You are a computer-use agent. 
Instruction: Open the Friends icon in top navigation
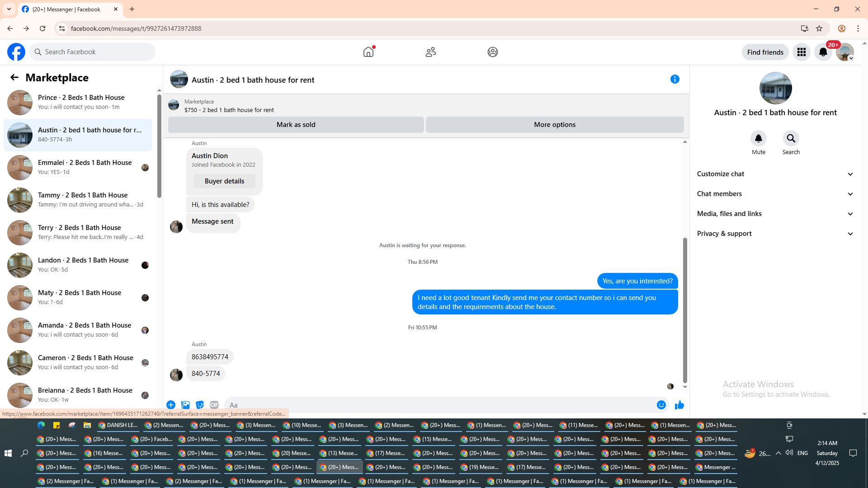pyautogui.click(x=431, y=52)
